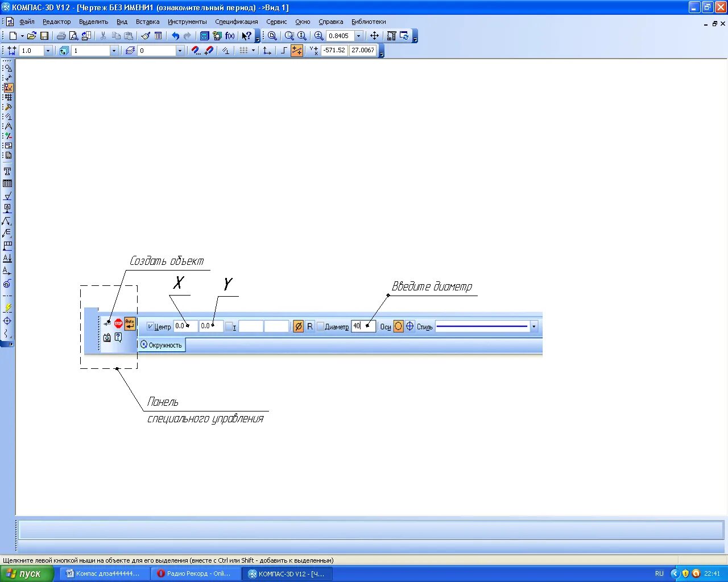Create a new document with the blank page icon
This screenshot has width=728, height=582.
13,36
